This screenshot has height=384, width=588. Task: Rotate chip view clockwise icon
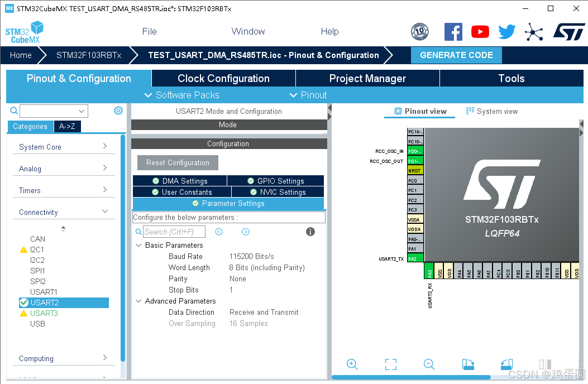pyautogui.click(x=468, y=364)
